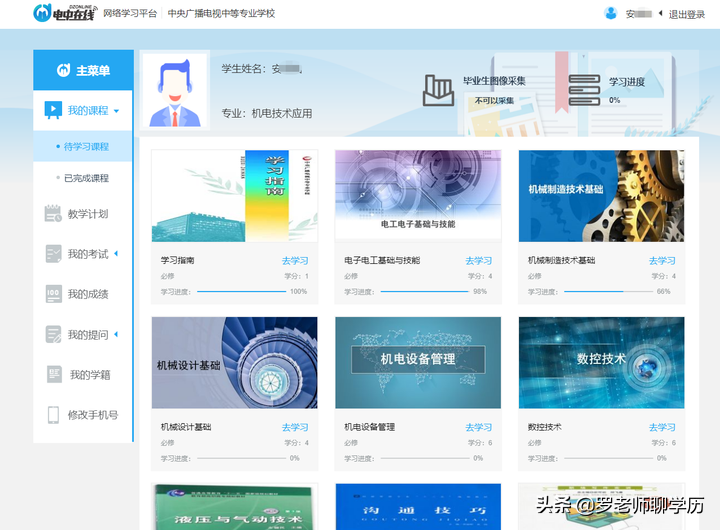The height and width of the screenshot is (530, 720).
Task: Click the 机械设计基础 course title below cover
Action: (x=186, y=427)
